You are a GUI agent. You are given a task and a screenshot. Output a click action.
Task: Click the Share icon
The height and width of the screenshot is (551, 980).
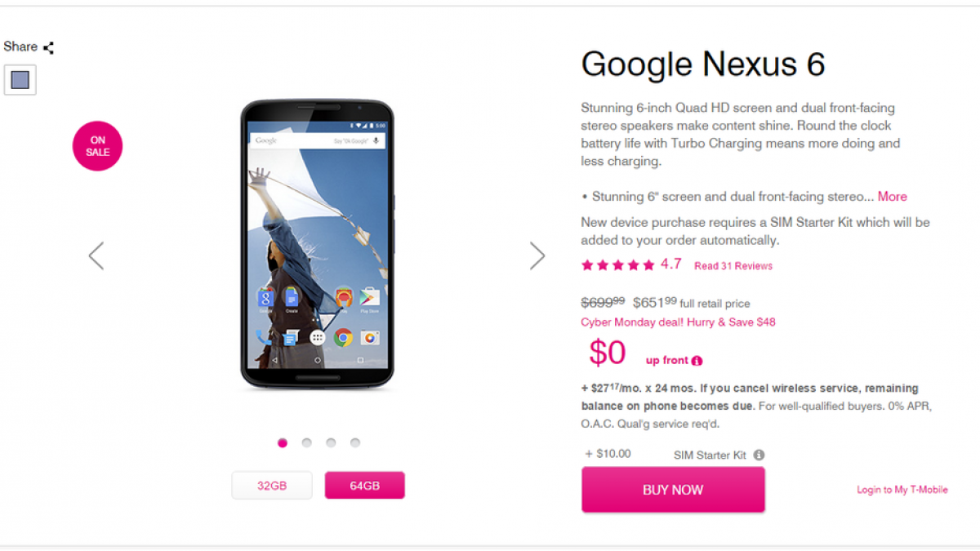(x=49, y=47)
